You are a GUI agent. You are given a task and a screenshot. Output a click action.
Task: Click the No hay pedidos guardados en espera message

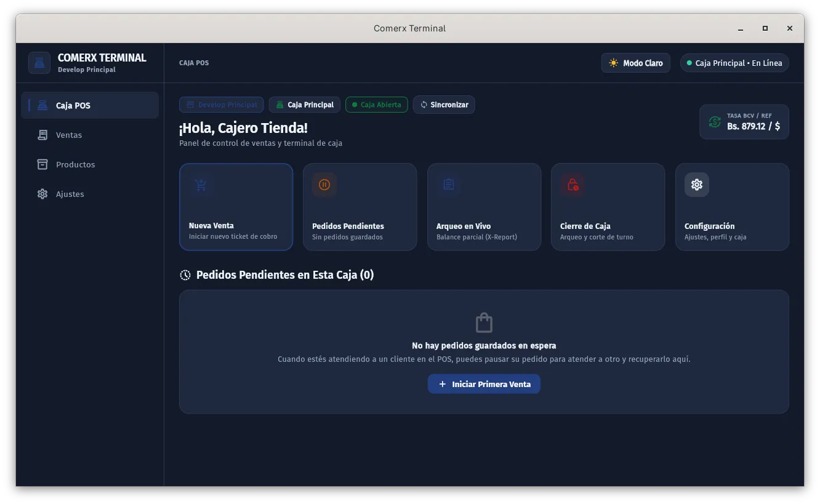[484, 346]
